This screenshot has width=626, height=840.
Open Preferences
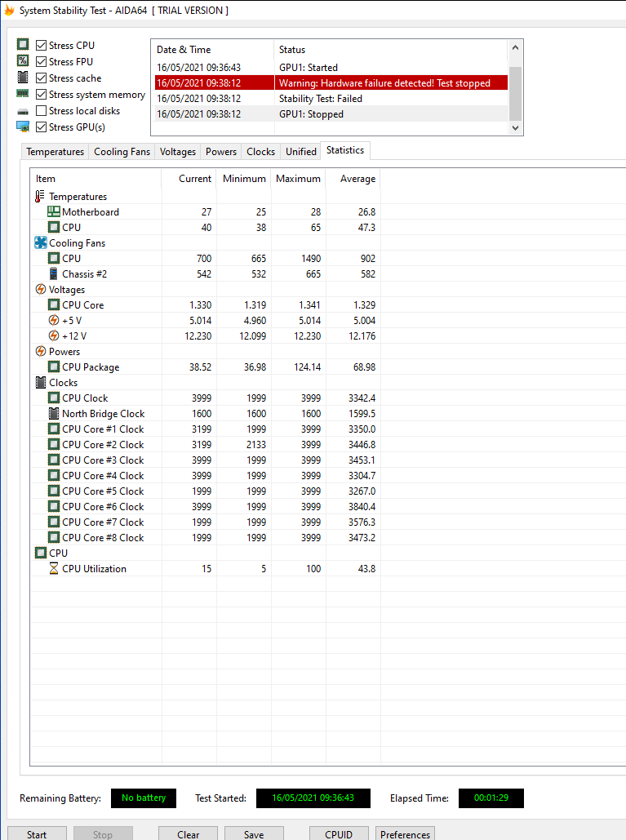pyautogui.click(x=406, y=833)
